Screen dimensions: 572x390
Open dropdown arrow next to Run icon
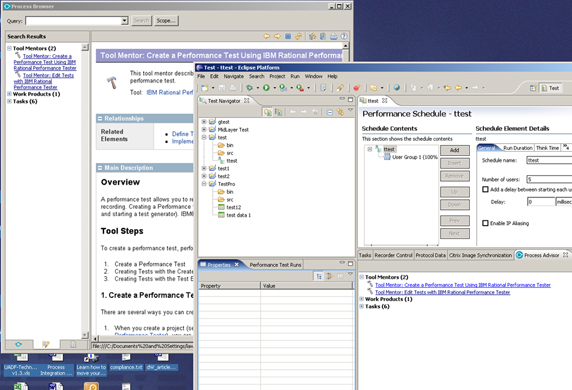[274, 88]
